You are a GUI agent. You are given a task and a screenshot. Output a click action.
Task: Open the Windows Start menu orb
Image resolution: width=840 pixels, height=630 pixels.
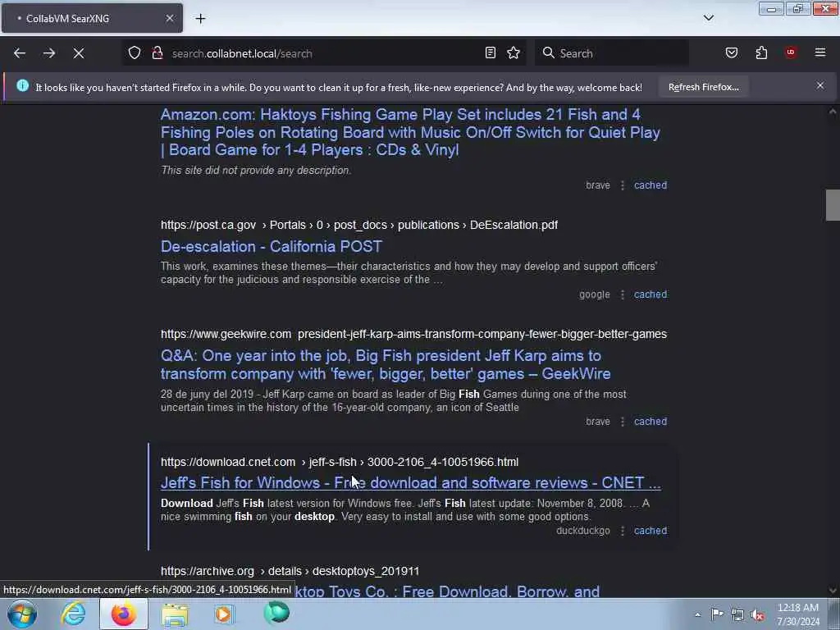point(22,614)
